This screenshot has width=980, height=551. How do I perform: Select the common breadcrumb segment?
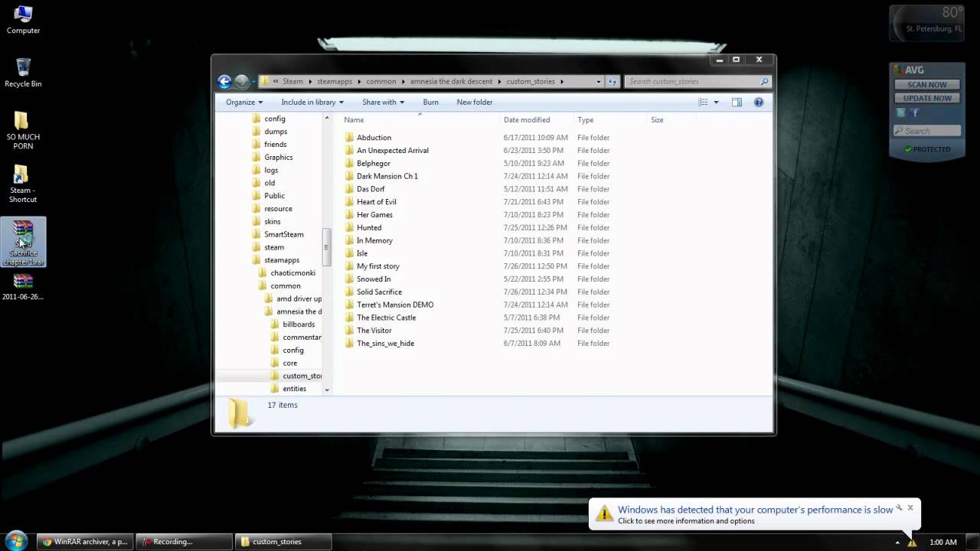pyautogui.click(x=381, y=81)
